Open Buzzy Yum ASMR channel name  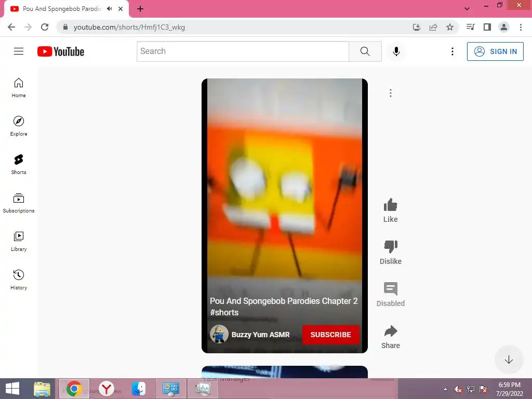click(x=261, y=335)
